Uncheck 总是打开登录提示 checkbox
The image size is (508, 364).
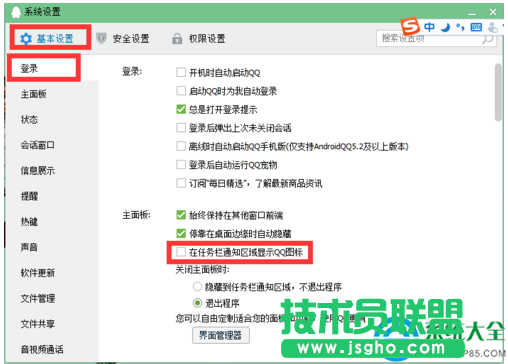click(181, 109)
